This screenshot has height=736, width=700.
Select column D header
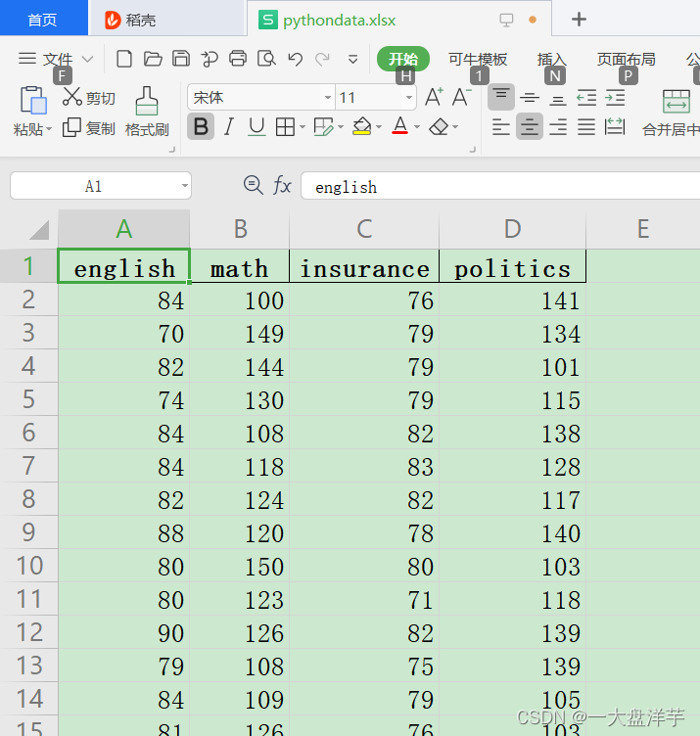point(512,229)
